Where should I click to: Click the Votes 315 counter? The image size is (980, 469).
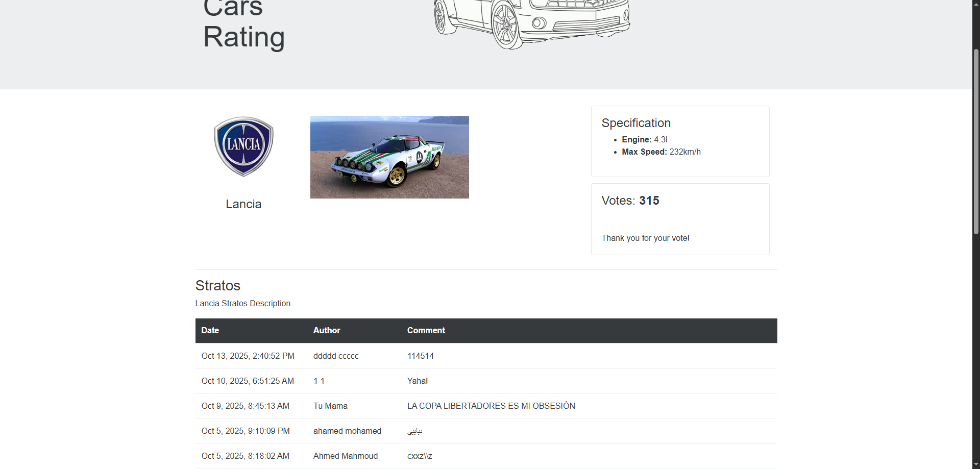pos(630,201)
